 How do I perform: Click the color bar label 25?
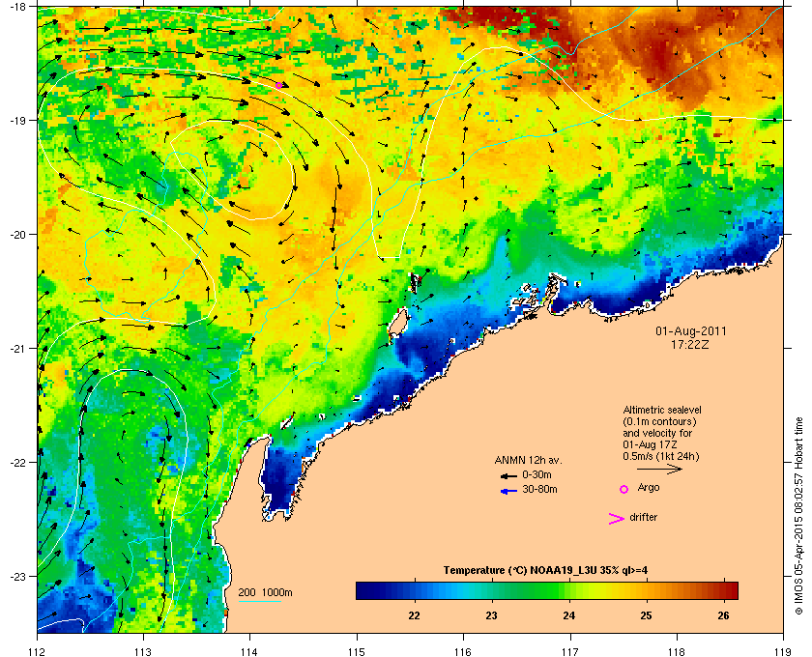(646, 615)
